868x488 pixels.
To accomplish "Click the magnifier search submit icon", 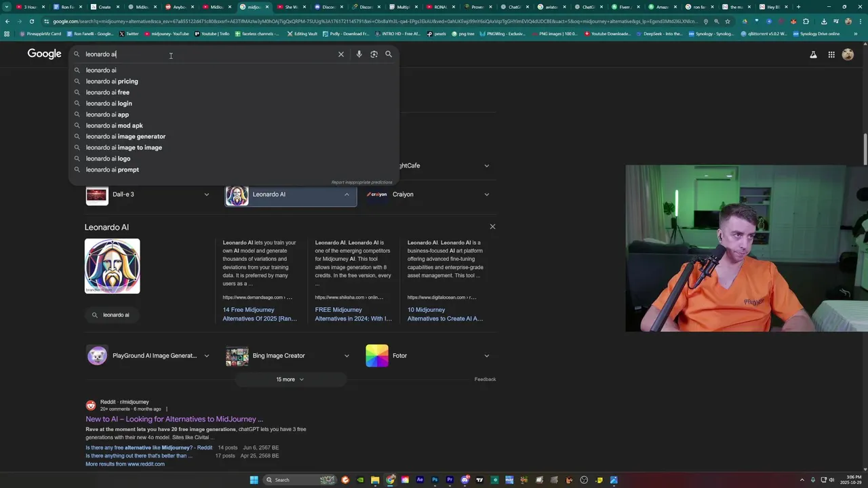I will [389, 54].
